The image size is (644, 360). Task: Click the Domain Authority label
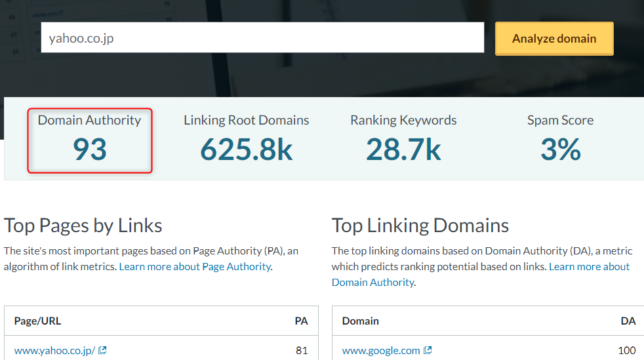tap(90, 120)
